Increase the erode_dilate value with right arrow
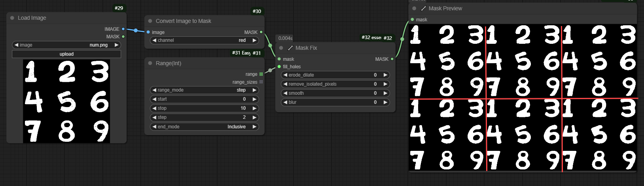This screenshot has width=644, height=186. [x=385, y=75]
